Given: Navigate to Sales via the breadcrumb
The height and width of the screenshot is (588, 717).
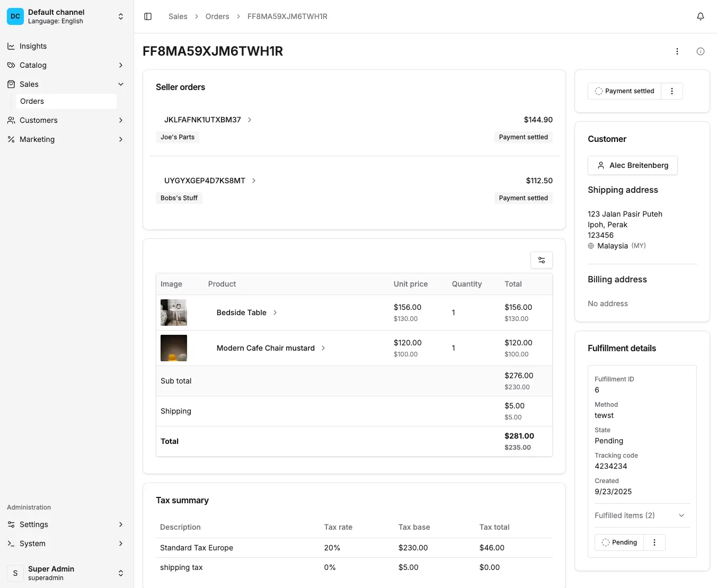Looking at the screenshot, I should click(178, 16).
